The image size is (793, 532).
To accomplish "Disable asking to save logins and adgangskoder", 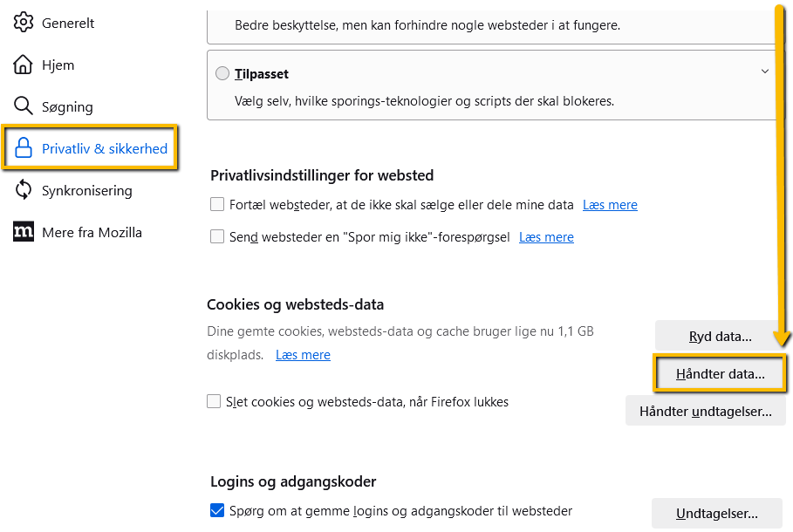I will coord(217,510).
